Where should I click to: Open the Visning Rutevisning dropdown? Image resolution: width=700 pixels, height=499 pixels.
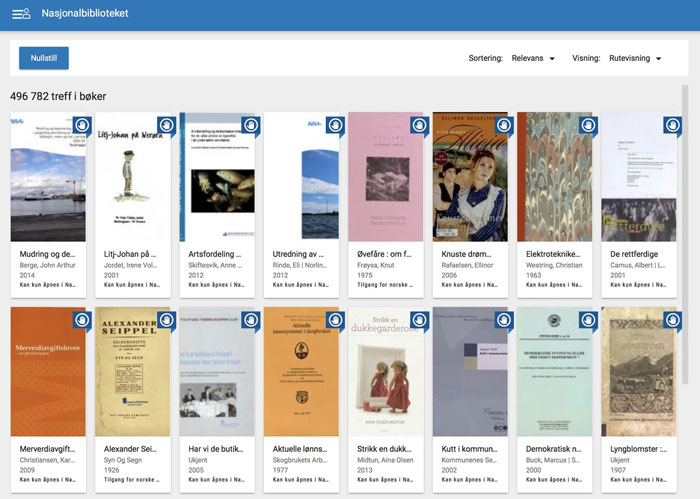pos(635,58)
